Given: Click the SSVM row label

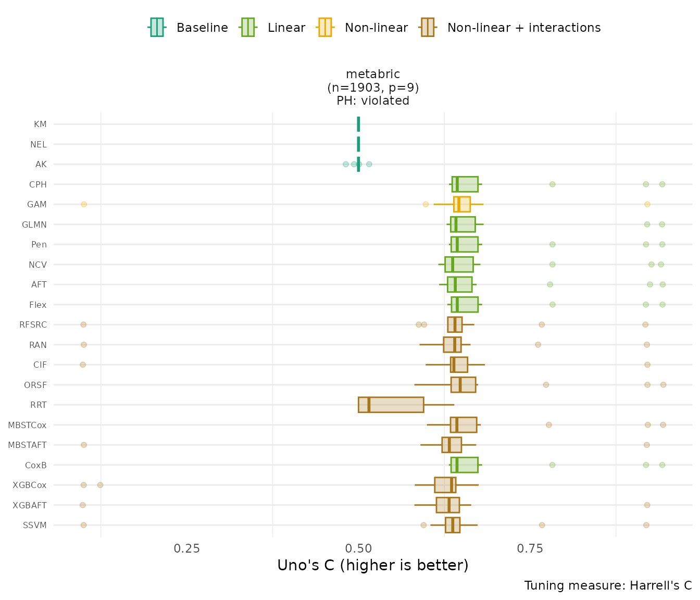Looking at the screenshot, I should pos(35,525).
